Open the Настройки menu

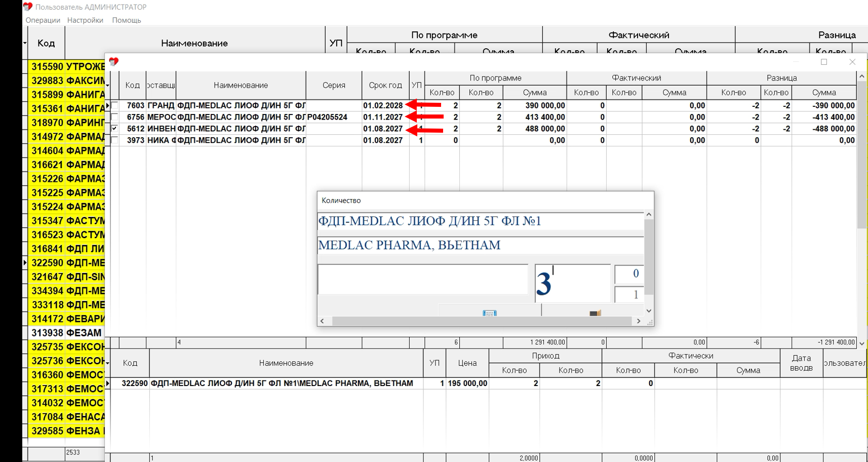coord(85,20)
